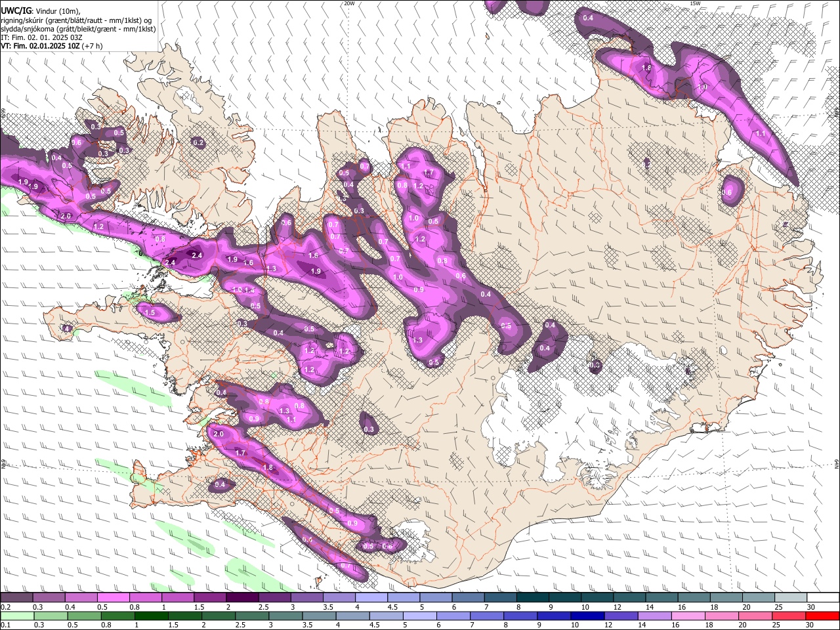The width and height of the screenshot is (840, 630).
Task: Click the '1.3' value in the central highlands blob
Action: [x=418, y=340]
